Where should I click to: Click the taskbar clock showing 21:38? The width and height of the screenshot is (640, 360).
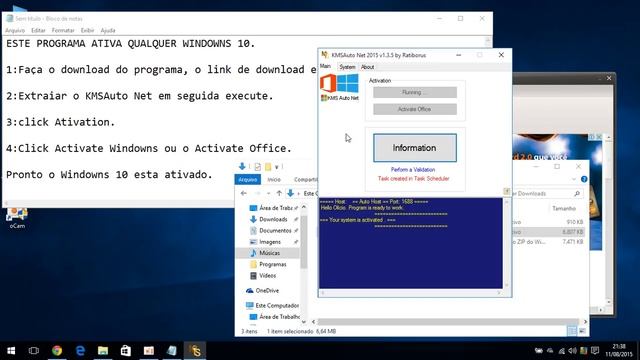pyautogui.click(x=619, y=351)
